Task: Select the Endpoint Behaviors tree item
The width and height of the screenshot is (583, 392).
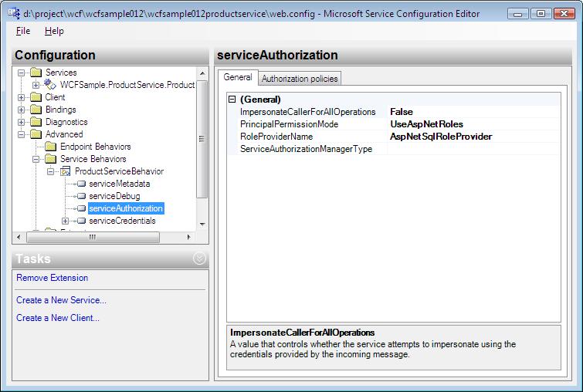Action: point(96,147)
